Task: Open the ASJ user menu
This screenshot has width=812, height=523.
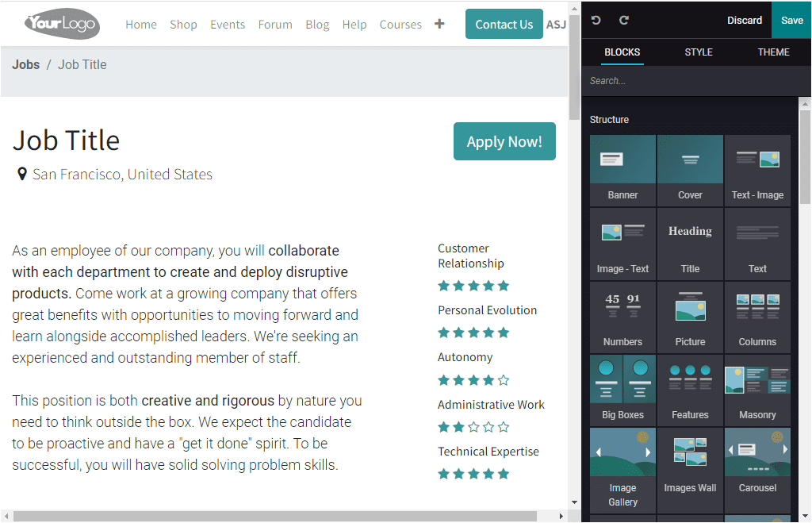Action: click(556, 24)
